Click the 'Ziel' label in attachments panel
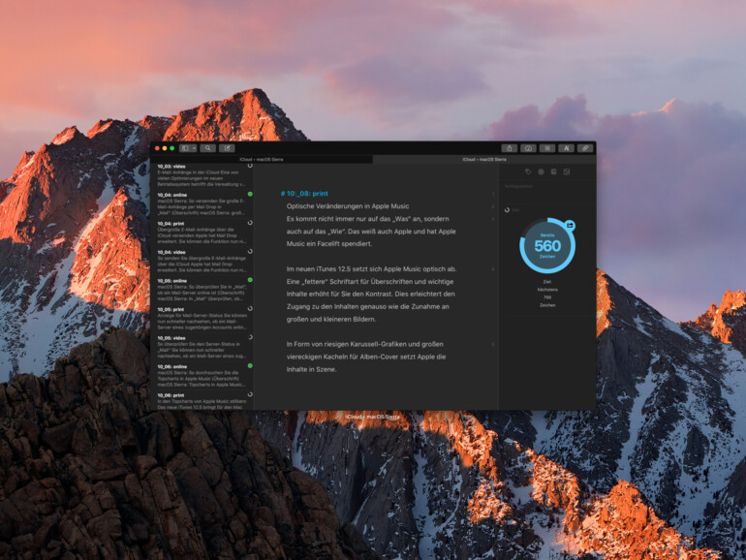The width and height of the screenshot is (746, 560). click(515, 210)
